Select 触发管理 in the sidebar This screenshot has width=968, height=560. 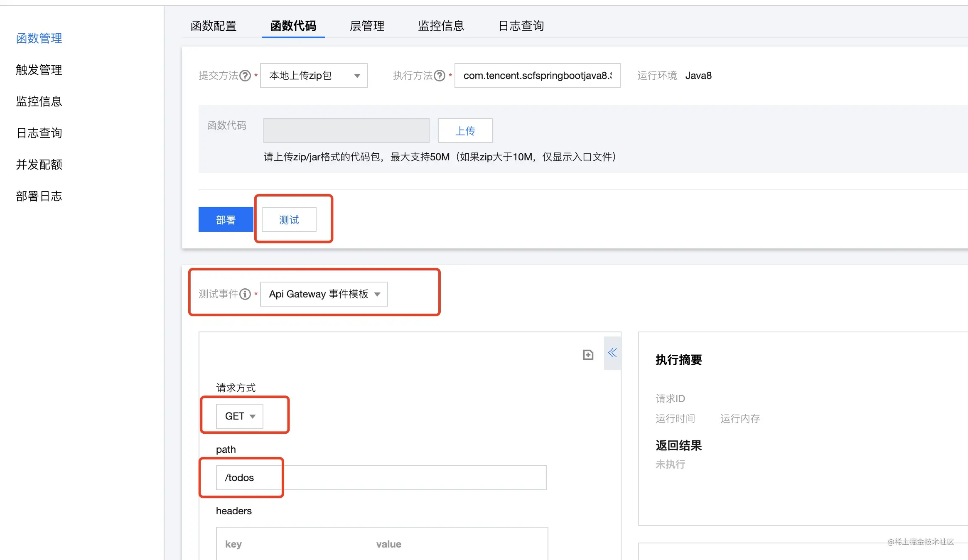(x=39, y=70)
